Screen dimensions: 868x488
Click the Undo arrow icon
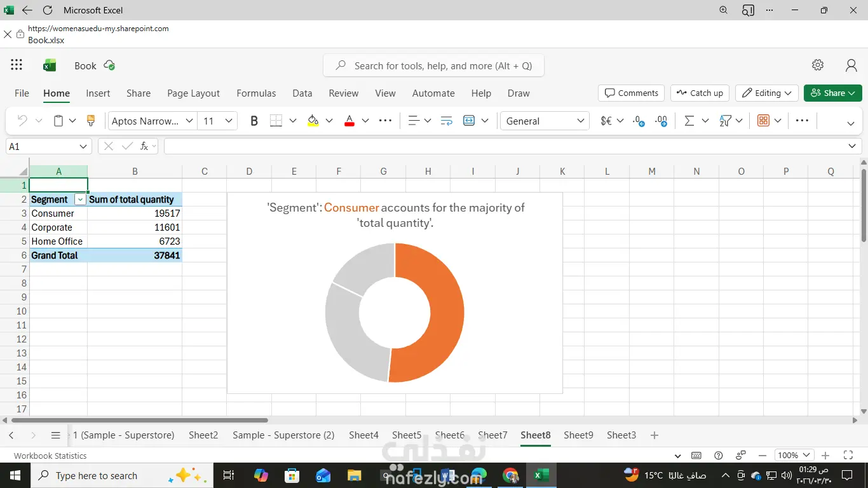pyautogui.click(x=22, y=121)
